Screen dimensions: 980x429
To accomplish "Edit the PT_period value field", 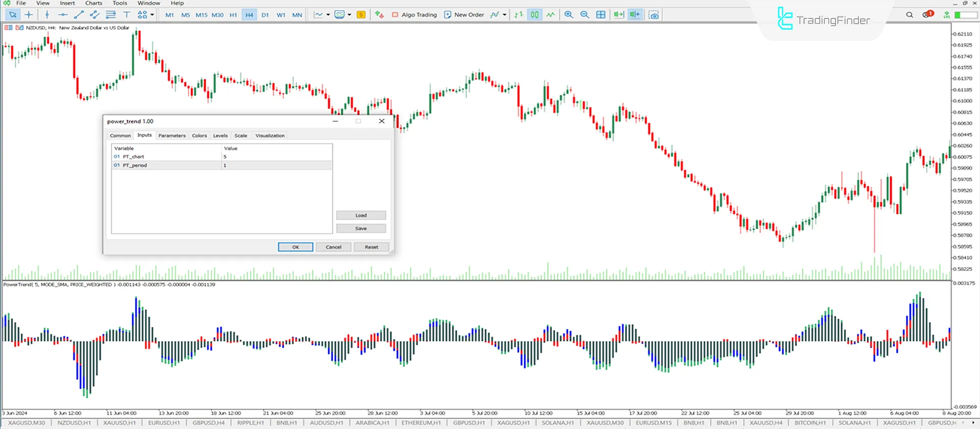I will tap(277, 165).
